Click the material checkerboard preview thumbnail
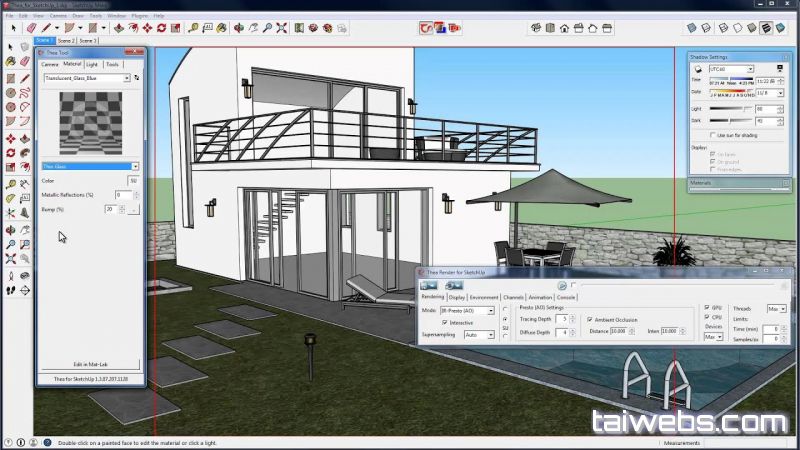Image resolution: width=800 pixels, height=450 pixels. 90,120
